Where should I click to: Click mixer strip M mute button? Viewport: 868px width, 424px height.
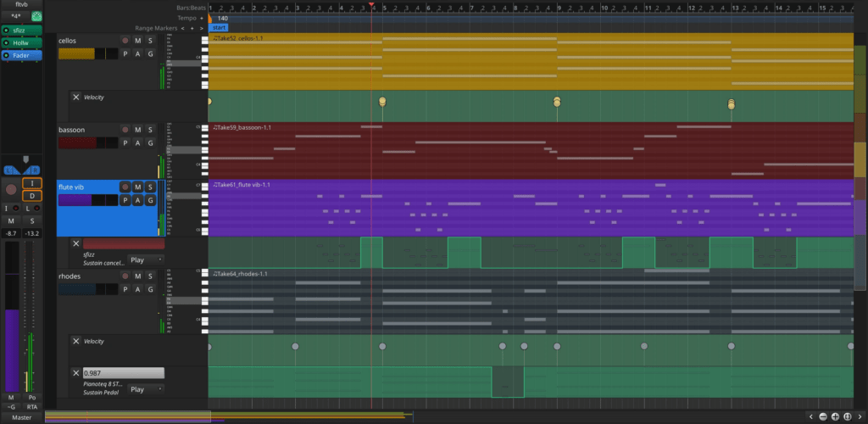pyautogui.click(x=10, y=220)
